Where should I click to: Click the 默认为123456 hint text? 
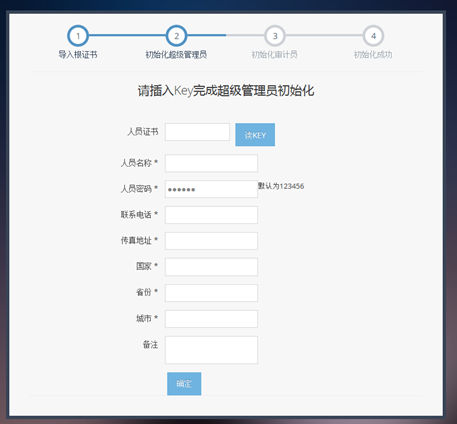281,186
